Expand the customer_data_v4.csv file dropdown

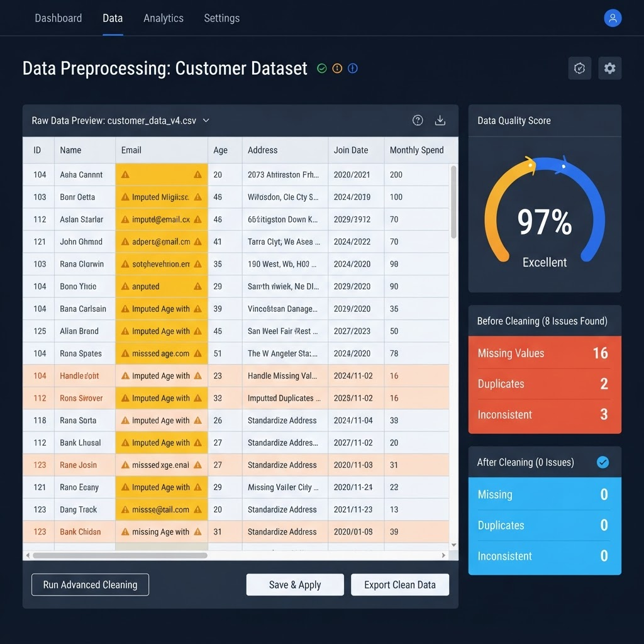[206, 120]
